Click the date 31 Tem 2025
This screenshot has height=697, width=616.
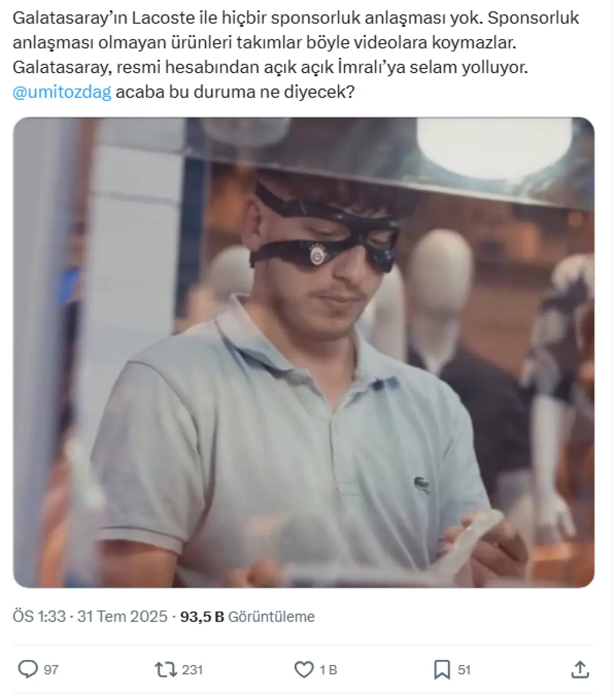tap(122, 616)
